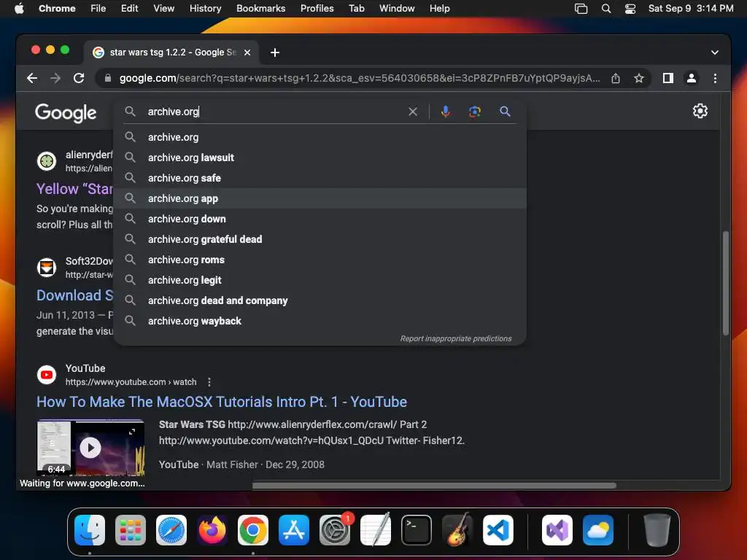This screenshot has height=560, width=747.
Task: Click the Chrome back arrow button
Action: point(32,78)
